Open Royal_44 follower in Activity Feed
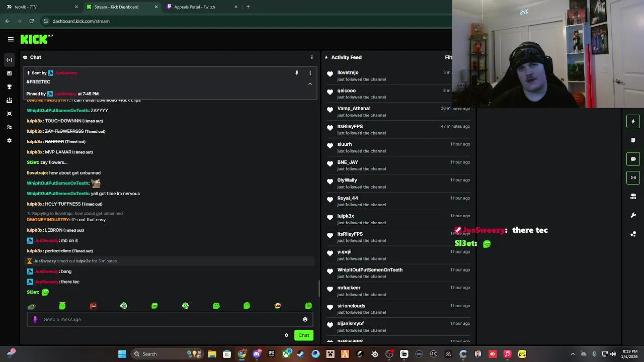 tap(348, 198)
